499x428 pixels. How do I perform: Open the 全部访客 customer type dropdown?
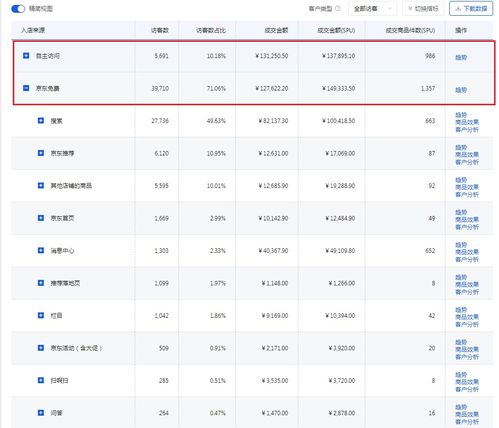tap(373, 9)
